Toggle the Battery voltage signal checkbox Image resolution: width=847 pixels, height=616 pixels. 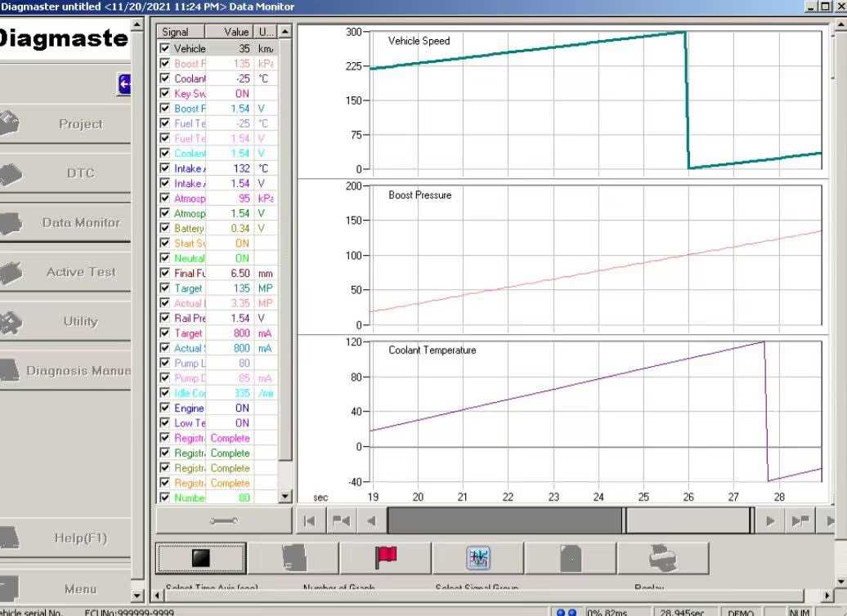(165, 229)
